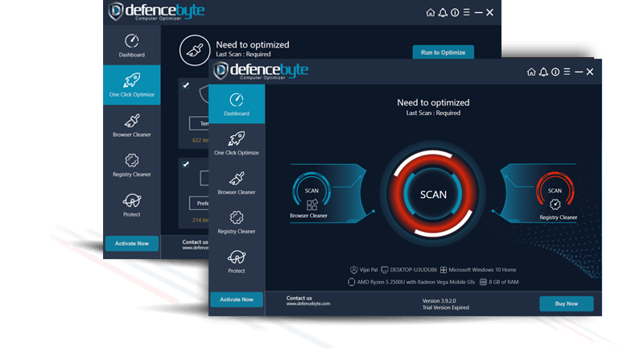Click the 8 GB of RAM text
This screenshot has height=359, width=644.
click(504, 283)
